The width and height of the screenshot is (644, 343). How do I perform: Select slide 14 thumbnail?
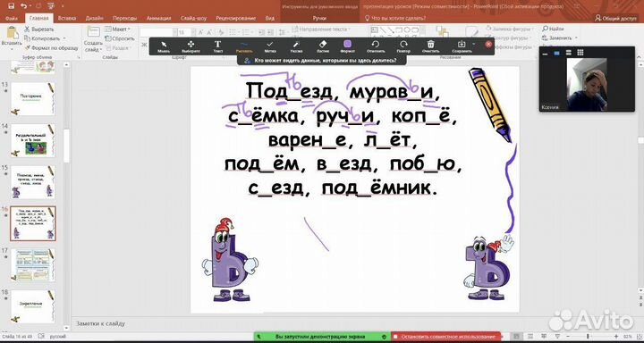32,140
